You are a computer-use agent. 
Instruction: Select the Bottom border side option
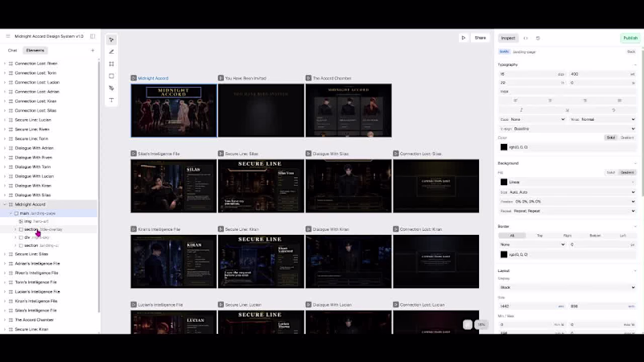pyautogui.click(x=595, y=236)
